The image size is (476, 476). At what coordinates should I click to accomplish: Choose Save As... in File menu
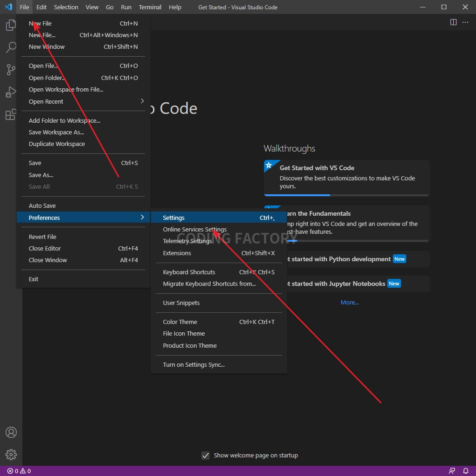84,175
